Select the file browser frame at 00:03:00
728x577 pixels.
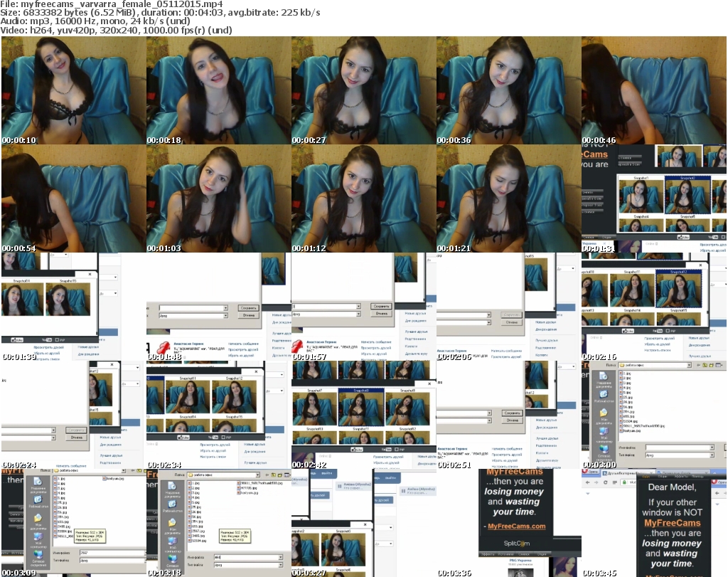pyautogui.click(x=654, y=415)
